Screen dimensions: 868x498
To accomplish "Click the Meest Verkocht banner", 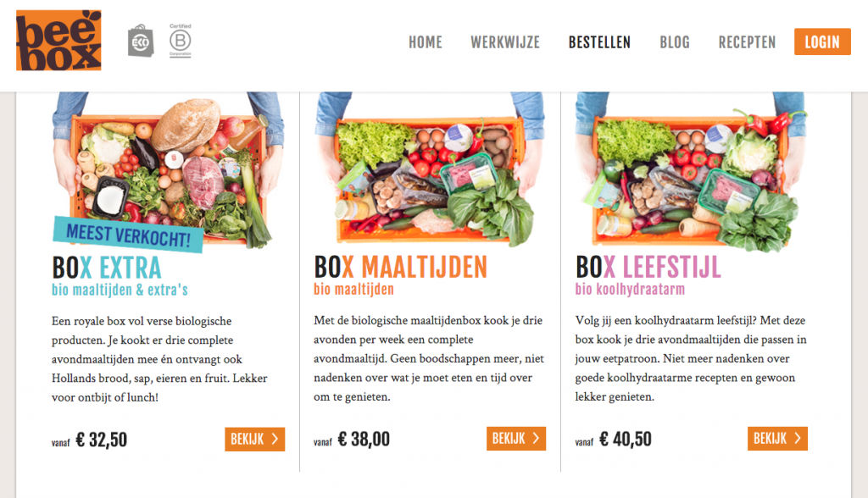I will [x=128, y=235].
